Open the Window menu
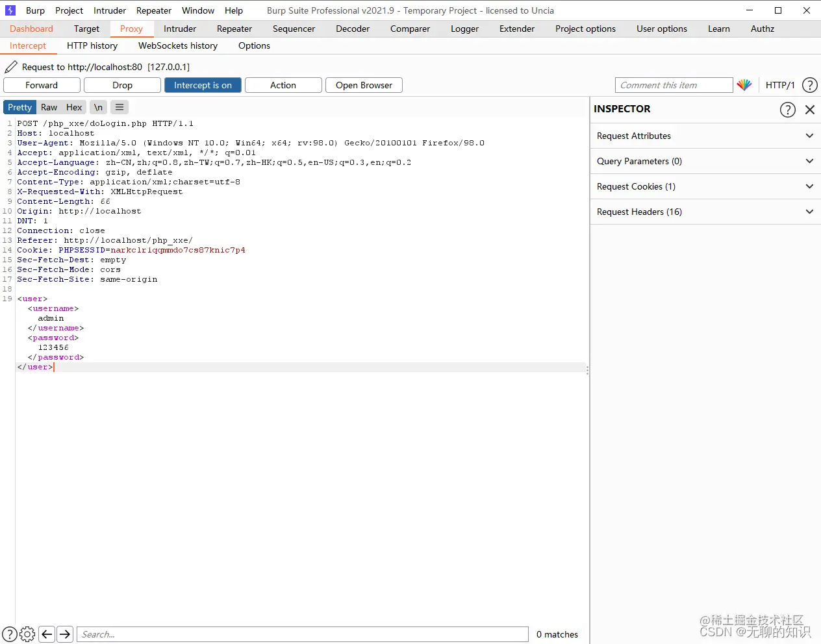 [198, 10]
